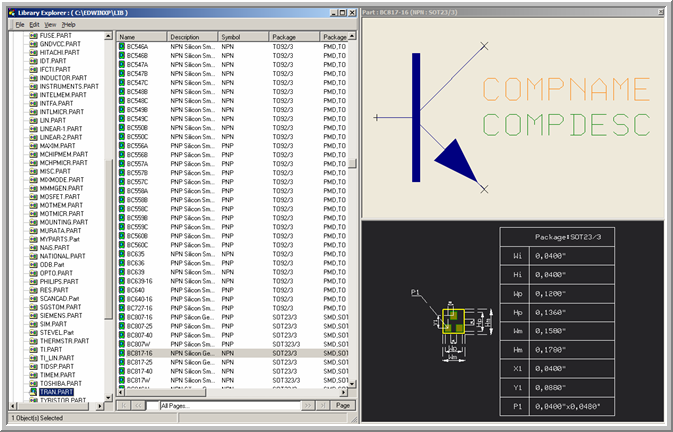This screenshot has height=432, width=673.
Task: Click the first Package column header
Action: coord(294,37)
